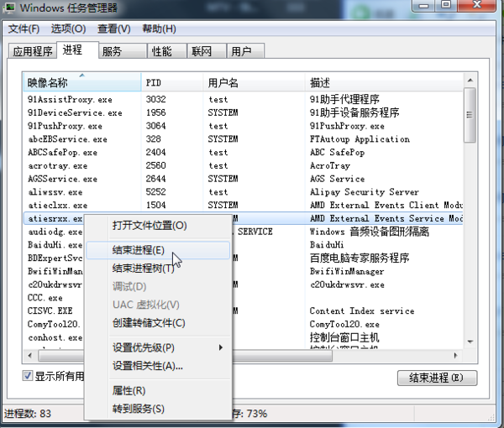Choose 创建转储文件(C) in context menu
The height and width of the screenshot is (428, 504).
[159, 323]
